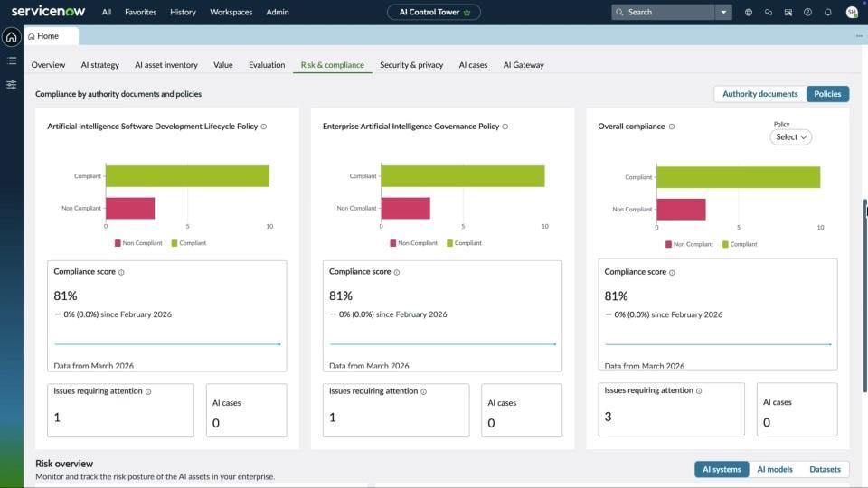Toggle Compliant legend in Overall compliance chart
The width and height of the screenshot is (868, 488).
tap(740, 244)
